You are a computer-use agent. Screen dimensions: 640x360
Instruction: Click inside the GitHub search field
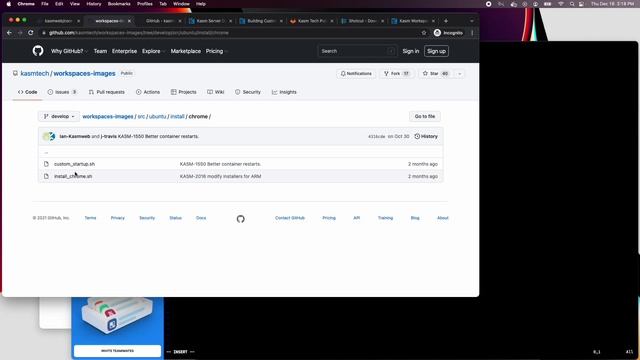(356, 51)
